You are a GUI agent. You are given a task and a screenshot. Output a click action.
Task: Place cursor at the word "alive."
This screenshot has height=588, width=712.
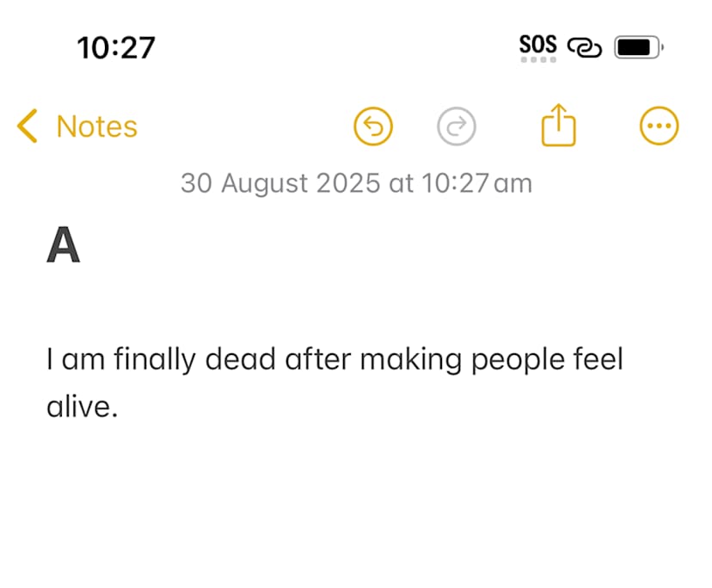click(x=82, y=405)
